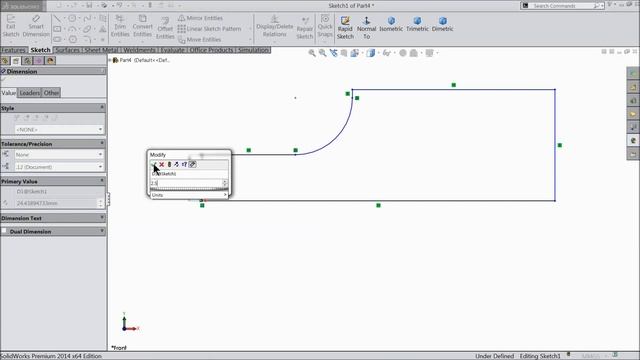Click Zoom to Area icon
Image resolution: width=640 pixels, height=360 pixels.
point(322,53)
